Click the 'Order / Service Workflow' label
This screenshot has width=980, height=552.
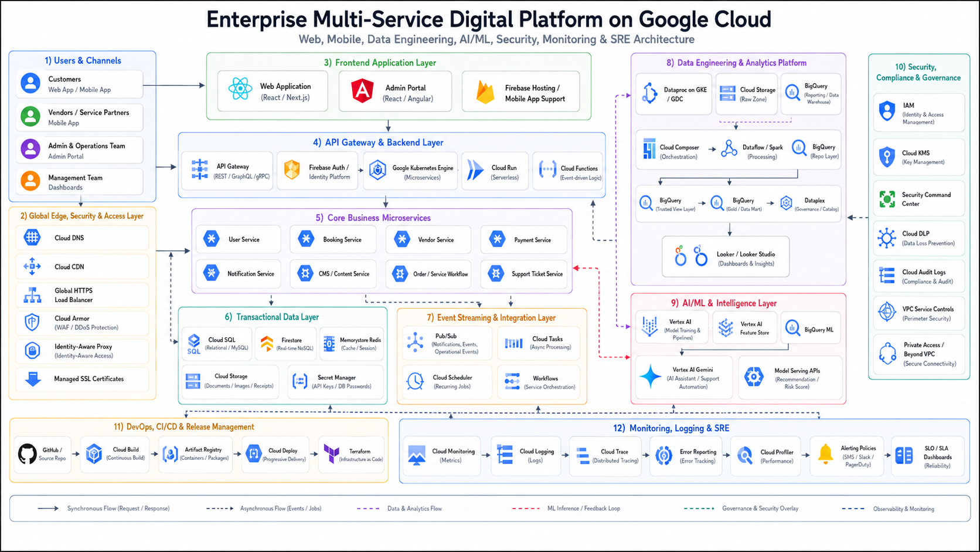pyautogui.click(x=441, y=274)
